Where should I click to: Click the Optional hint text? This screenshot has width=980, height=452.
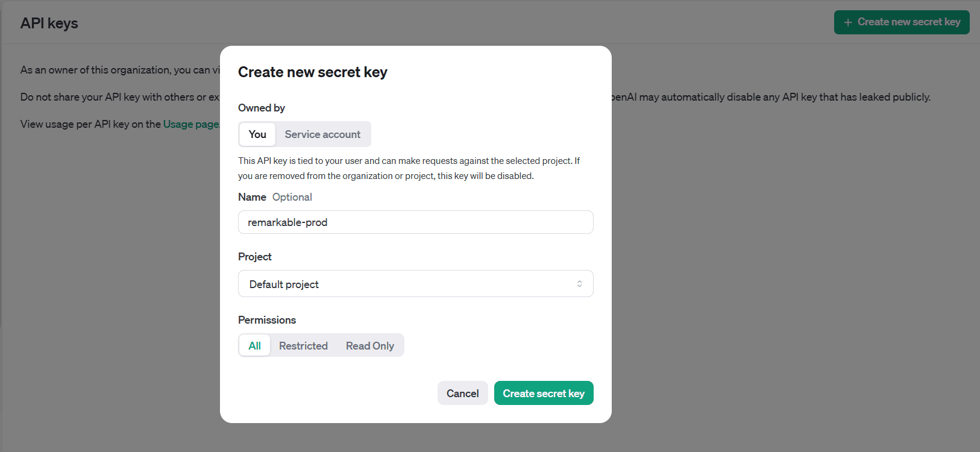pyautogui.click(x=292, y=197)
